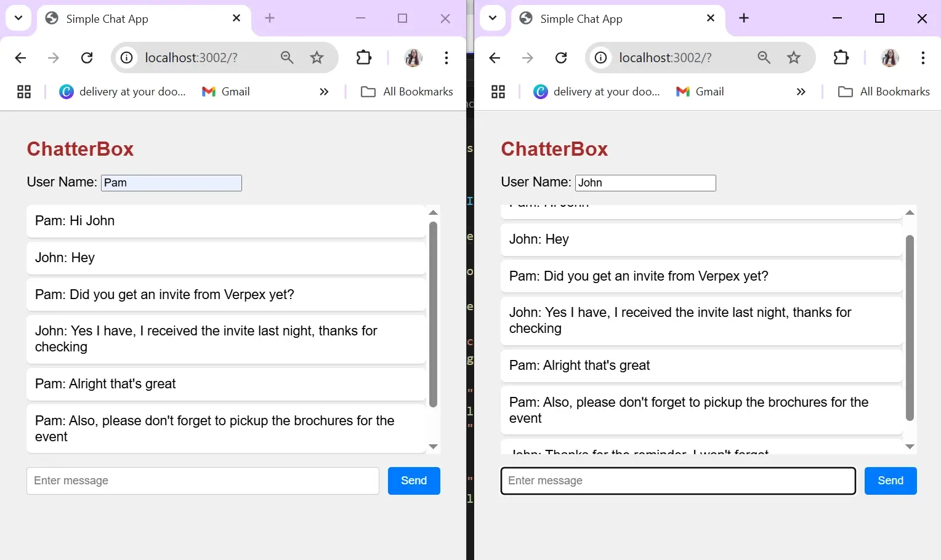Viewport: 941px width, 560px height.
Task: Send message from John's chat window
Action: 891,481
